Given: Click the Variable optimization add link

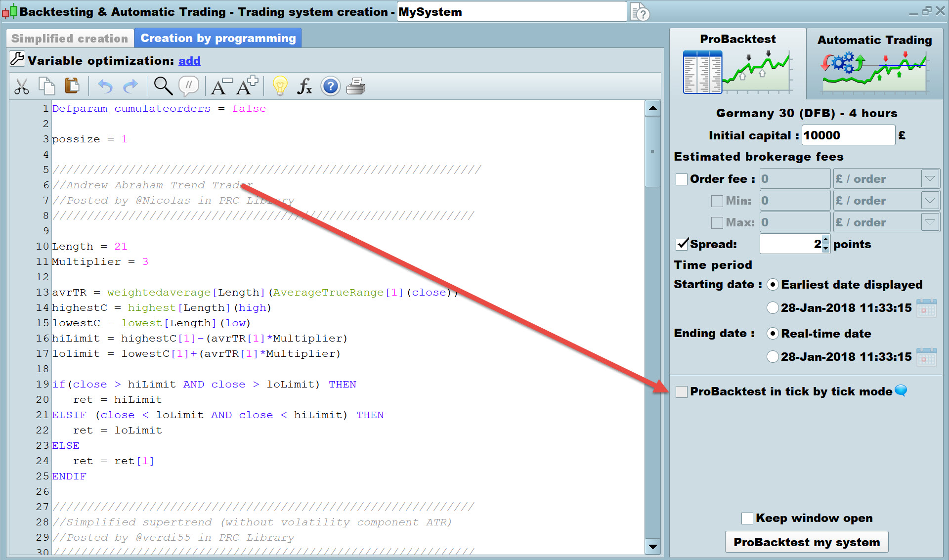Looking at the screenshot, I should click(189, 61).
